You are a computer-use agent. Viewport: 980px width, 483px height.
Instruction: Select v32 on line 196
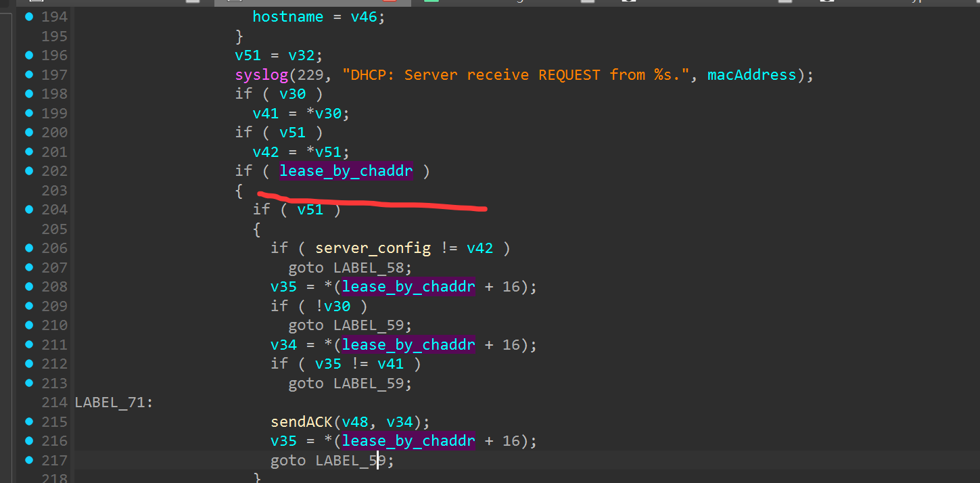302,55
